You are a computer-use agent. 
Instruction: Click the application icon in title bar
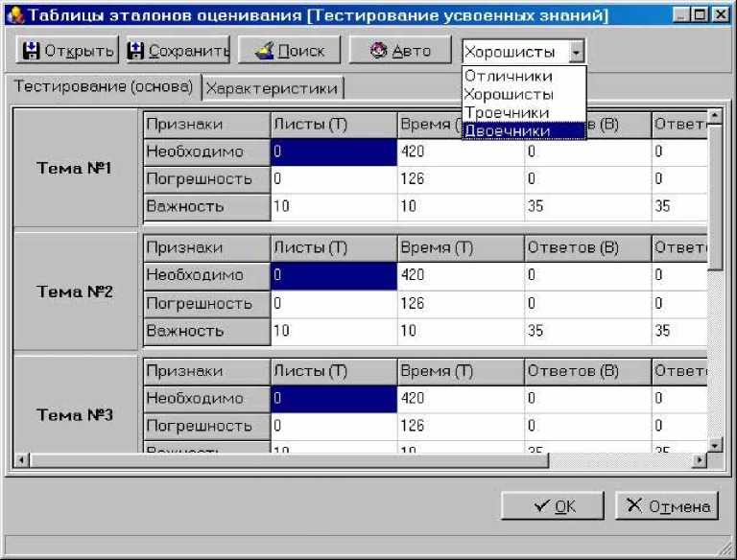(15, 15)
